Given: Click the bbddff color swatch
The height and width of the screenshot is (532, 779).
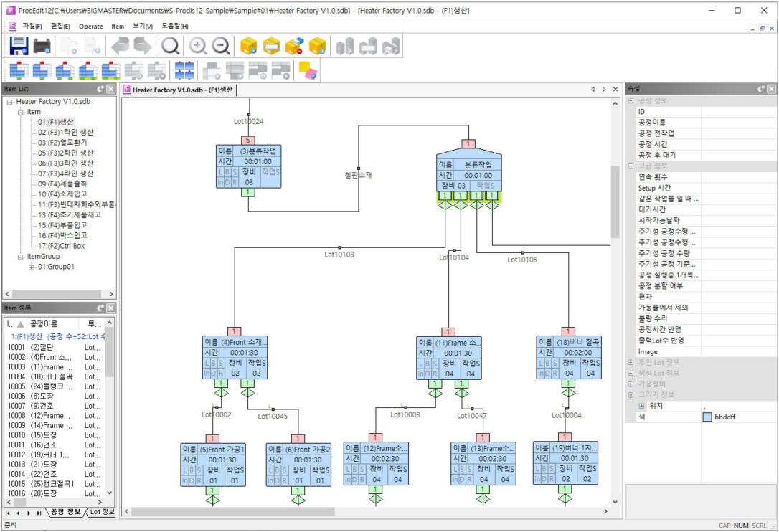Looking at the screenshot, I should point(708,417).
